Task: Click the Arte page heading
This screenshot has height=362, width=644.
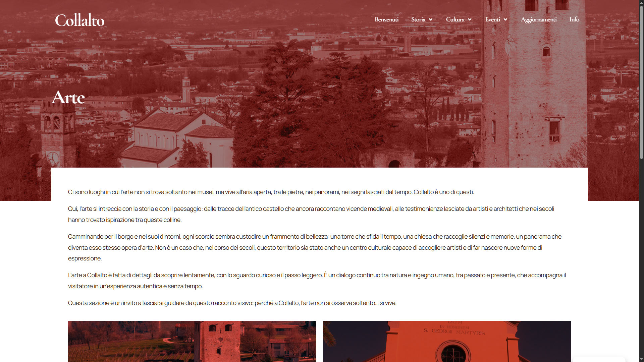Action: click(x=68, y=98)
